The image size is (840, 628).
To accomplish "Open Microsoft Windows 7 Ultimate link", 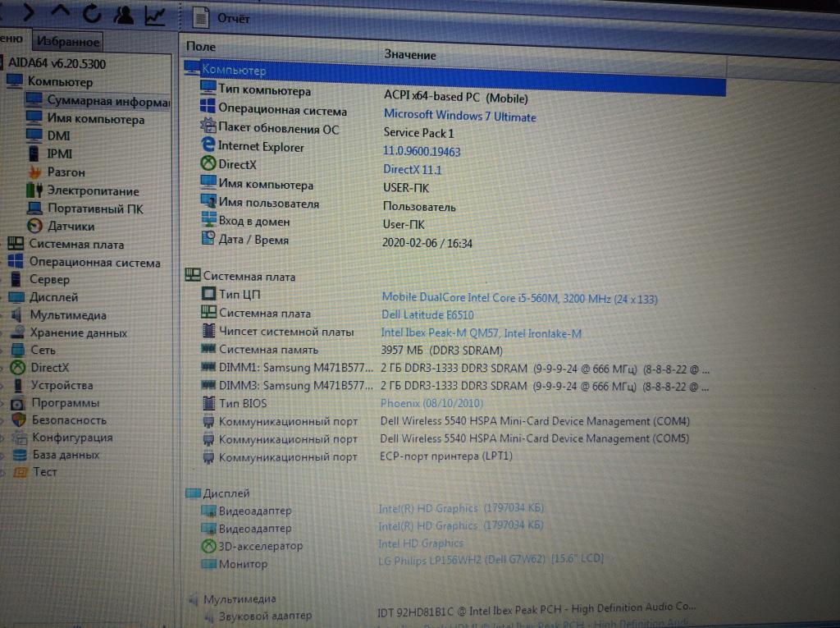I will pyautogui.click(x=459, y=116).
